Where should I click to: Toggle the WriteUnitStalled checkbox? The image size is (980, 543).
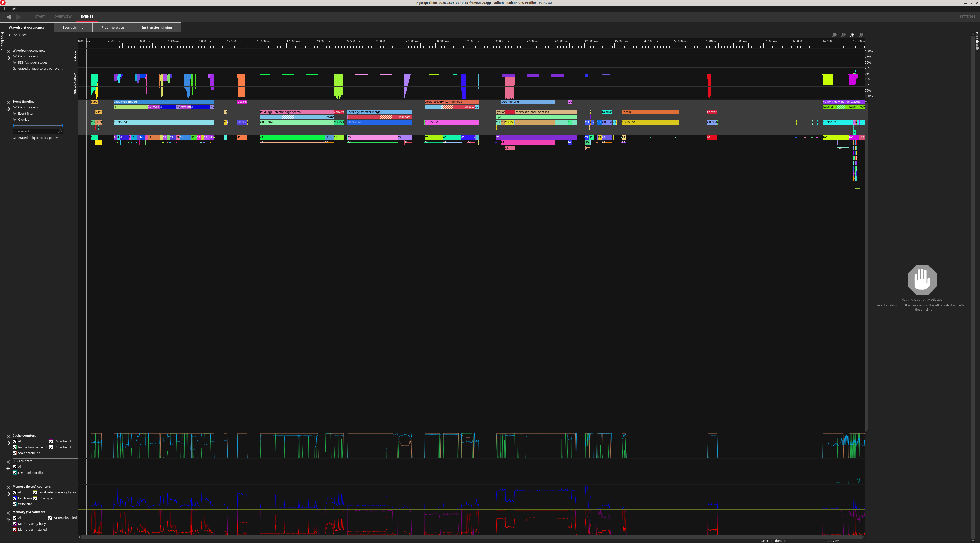[x=50, y=518]
